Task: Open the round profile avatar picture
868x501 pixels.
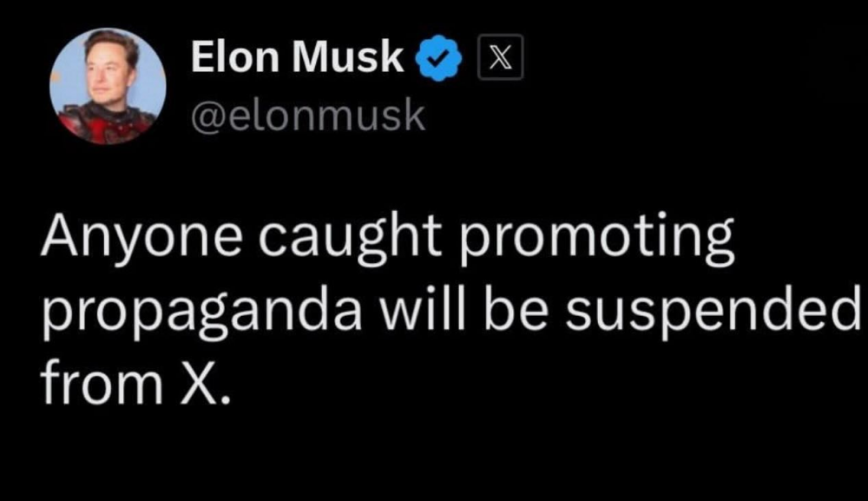Action: [x=108, y=88]
